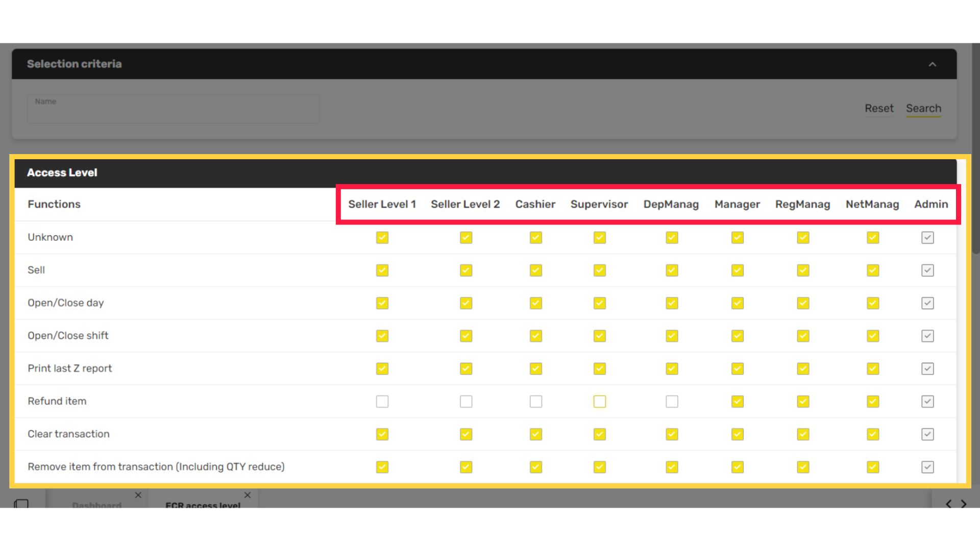Enable Refund item for Seller Level 1

(x=382, y=402)
